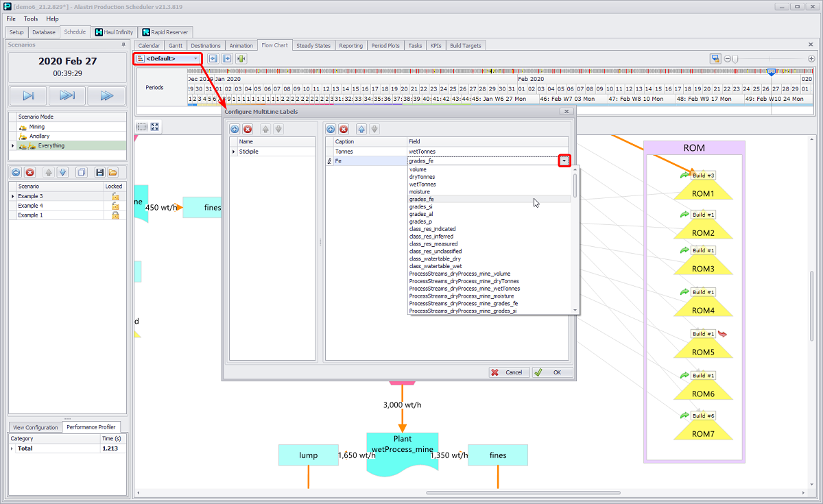The height and width of the screenshot is (504, 823).
Task: Click the fit-to-screen icon above flow chart
Action: (155, 127)
